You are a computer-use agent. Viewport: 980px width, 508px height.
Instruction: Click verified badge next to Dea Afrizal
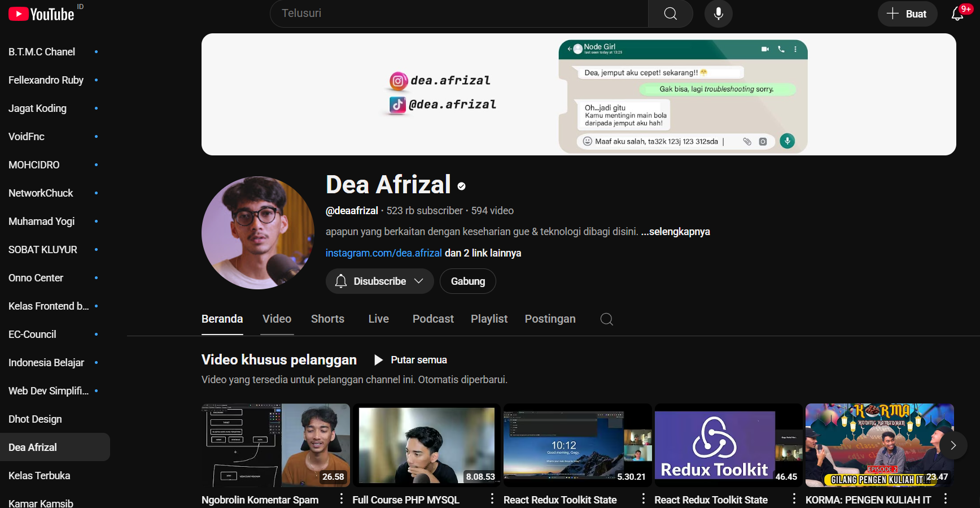click(x=461, y=186)
